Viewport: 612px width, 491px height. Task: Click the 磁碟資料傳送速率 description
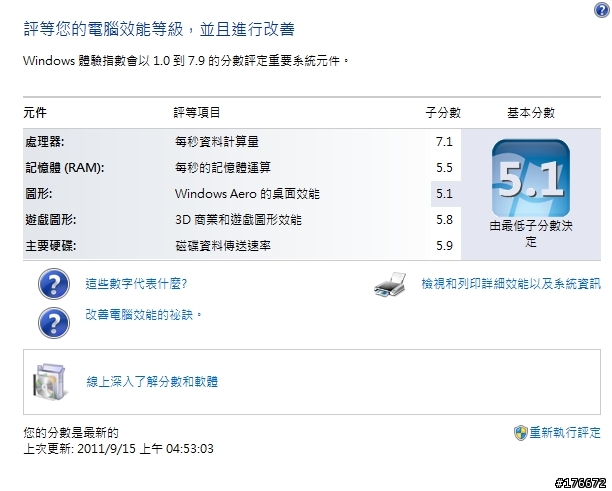(x=222, y=246)
